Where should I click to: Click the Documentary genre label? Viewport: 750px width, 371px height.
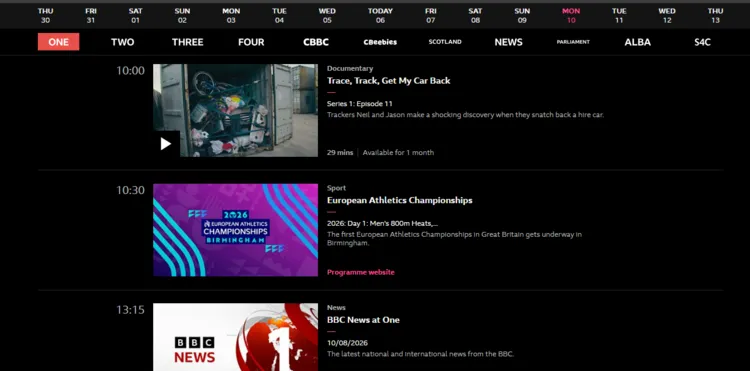(350, 68)
